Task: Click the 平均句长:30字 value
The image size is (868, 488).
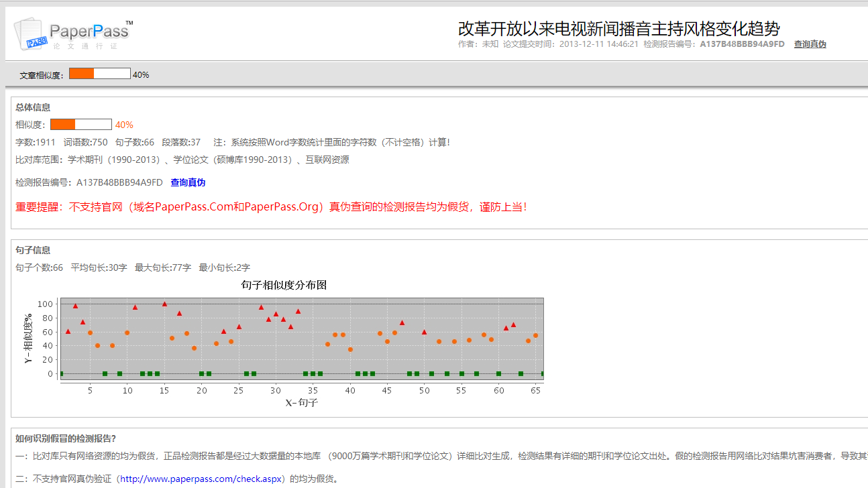Action: 99,267
